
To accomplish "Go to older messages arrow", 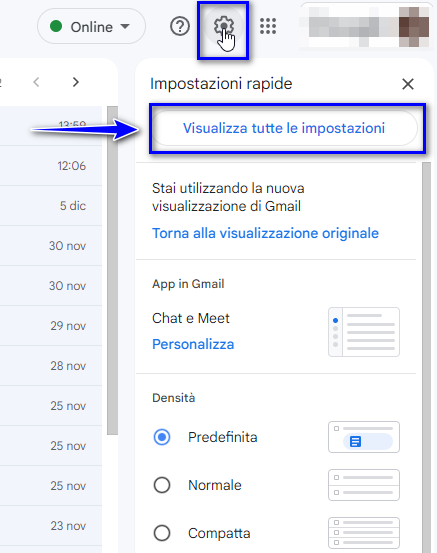I will (76, 82).
